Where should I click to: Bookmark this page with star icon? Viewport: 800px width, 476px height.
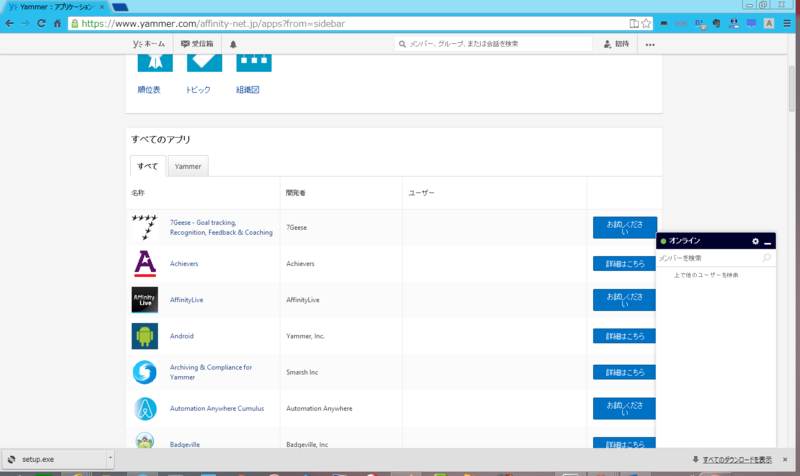pyautogui.click(x=646, y=23)
